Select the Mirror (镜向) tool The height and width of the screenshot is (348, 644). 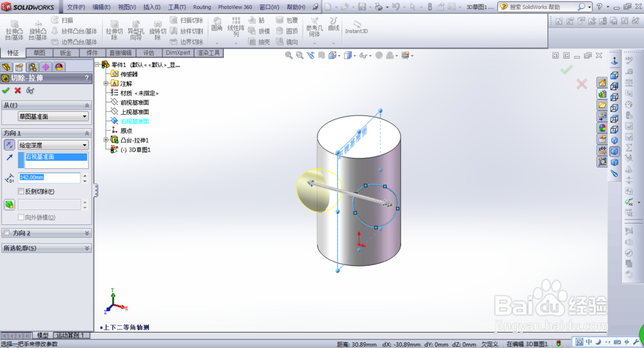coord(287,41)
